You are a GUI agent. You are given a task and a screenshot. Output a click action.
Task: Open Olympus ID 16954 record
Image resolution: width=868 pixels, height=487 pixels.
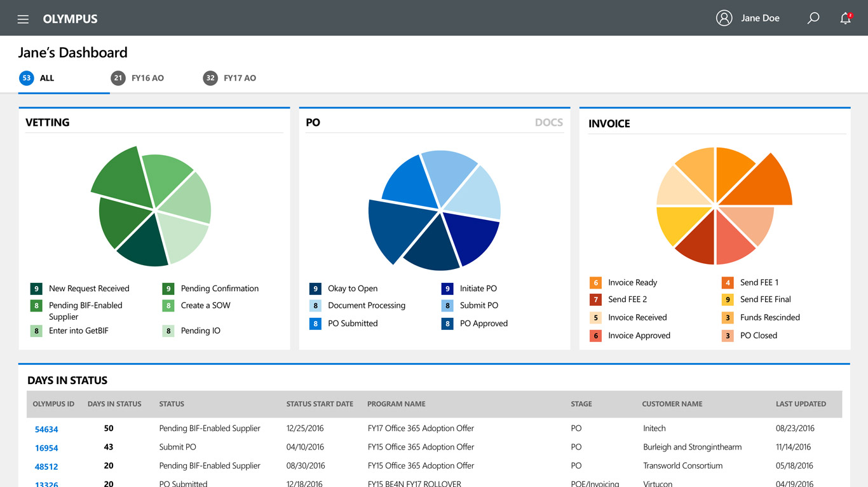46,448
